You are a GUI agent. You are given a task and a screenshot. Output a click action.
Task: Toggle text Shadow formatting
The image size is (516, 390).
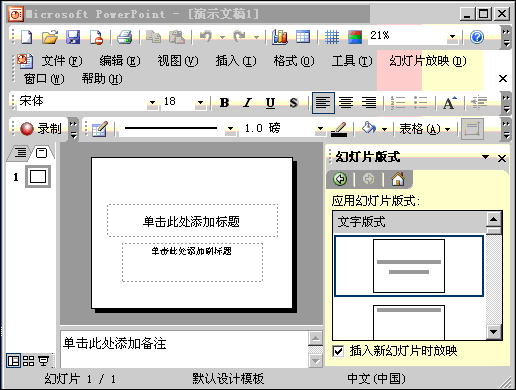[x=293, y=102]
